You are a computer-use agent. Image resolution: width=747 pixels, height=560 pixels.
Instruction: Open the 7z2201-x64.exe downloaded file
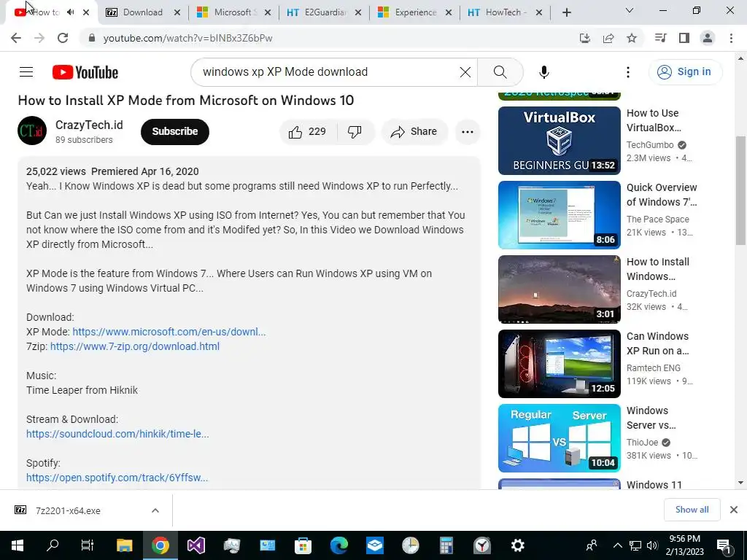[68, 510]
